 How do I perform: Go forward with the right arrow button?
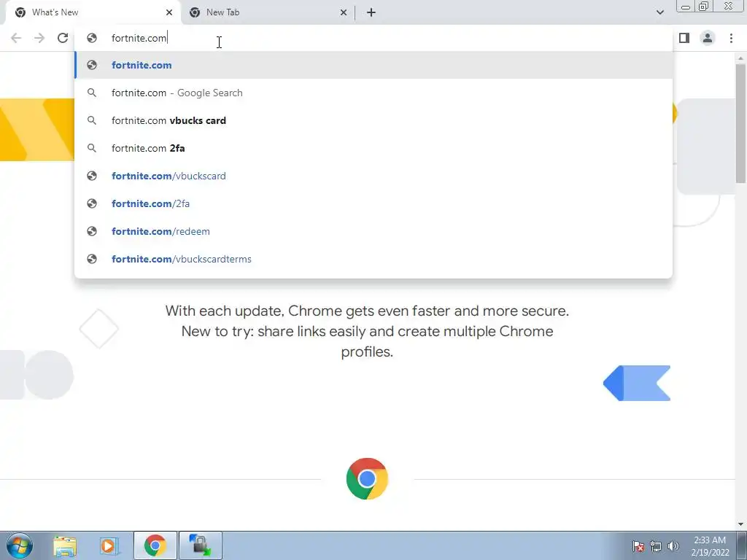click(x=39, y=38)
